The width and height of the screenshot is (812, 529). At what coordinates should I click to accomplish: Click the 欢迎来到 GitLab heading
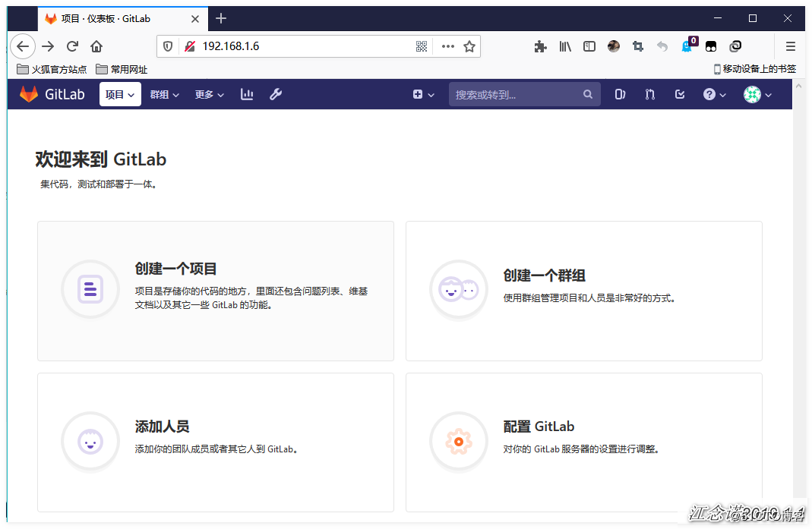pos(101,159)
